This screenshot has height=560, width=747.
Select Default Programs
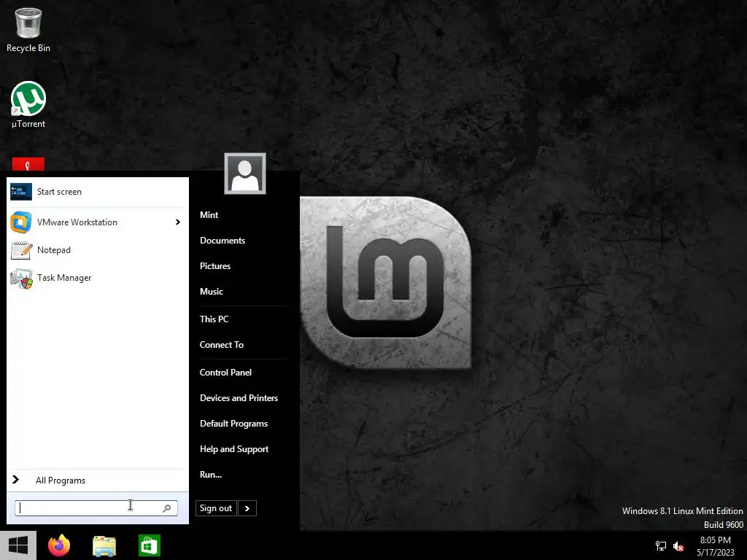pos(234,424)
